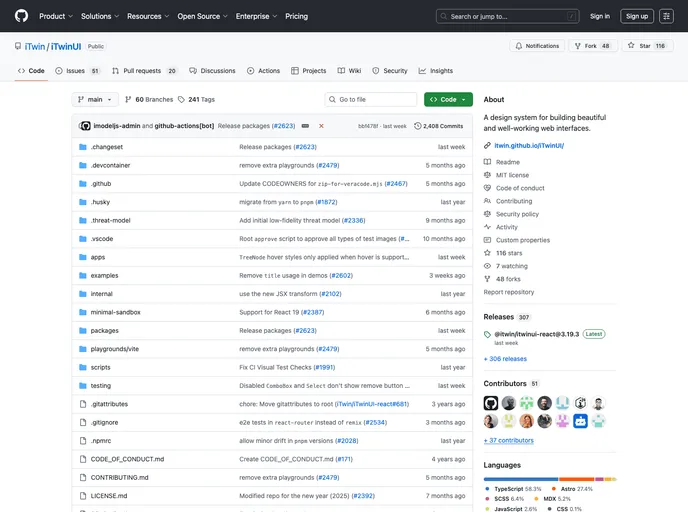The width and height of the screenshot is (688, 512).
Task: Switch to the Issues tab
Action: 78,71
